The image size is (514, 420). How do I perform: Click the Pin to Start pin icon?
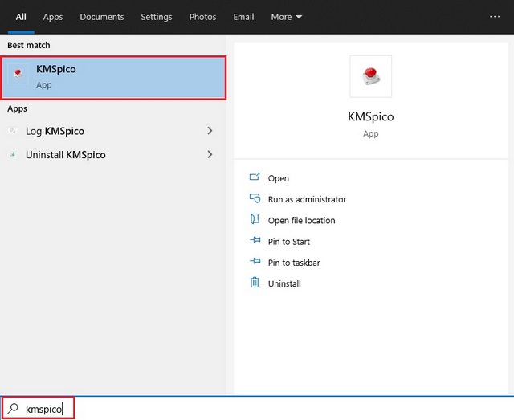255,240
